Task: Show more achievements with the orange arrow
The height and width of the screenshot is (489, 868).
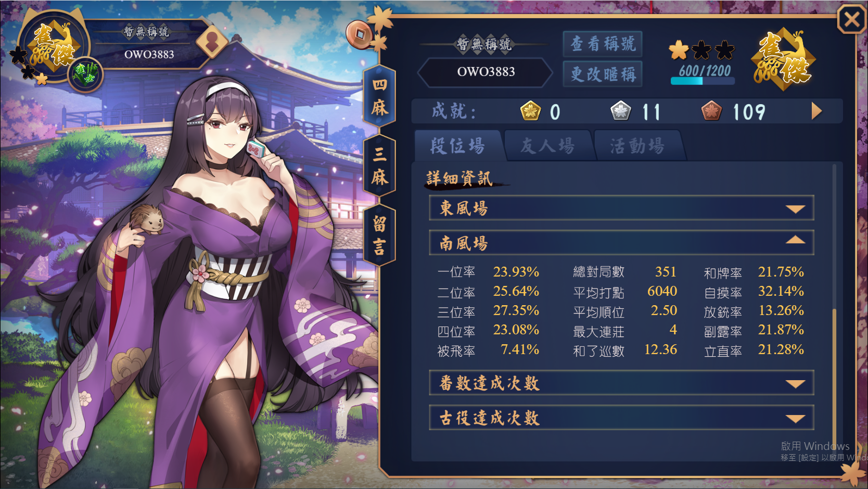Action: click(816, 111)
